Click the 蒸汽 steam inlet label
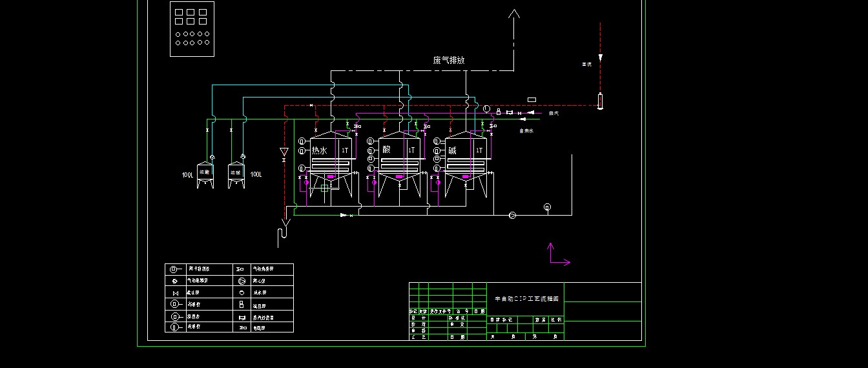The width and height of the screenshot is (868, 368). pos(553,113)
